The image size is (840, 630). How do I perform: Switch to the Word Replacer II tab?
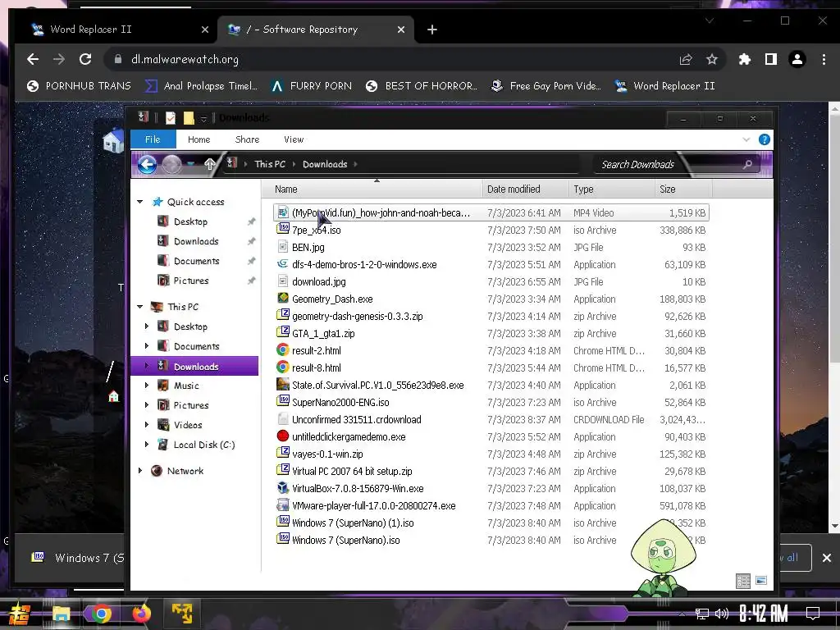118,30
